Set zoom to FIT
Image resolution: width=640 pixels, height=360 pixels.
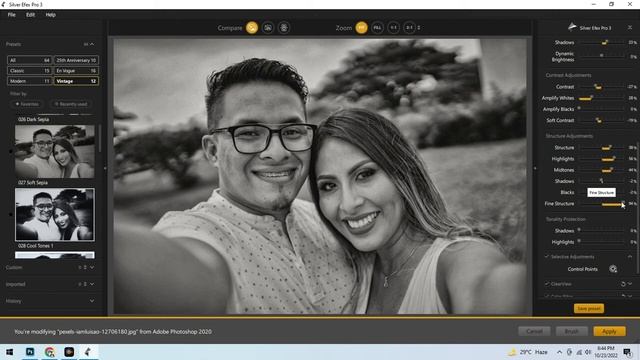[x=361, y=28]
